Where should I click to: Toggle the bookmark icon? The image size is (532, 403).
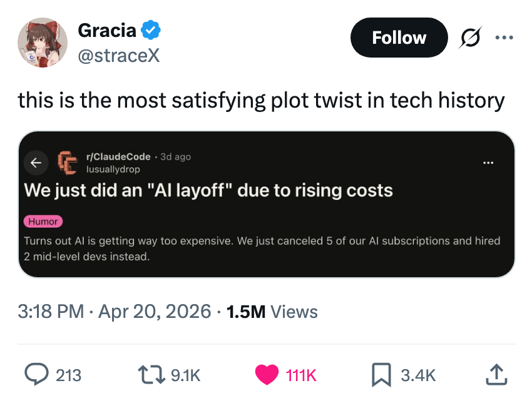pyautogui.click(x=381, y=374)
